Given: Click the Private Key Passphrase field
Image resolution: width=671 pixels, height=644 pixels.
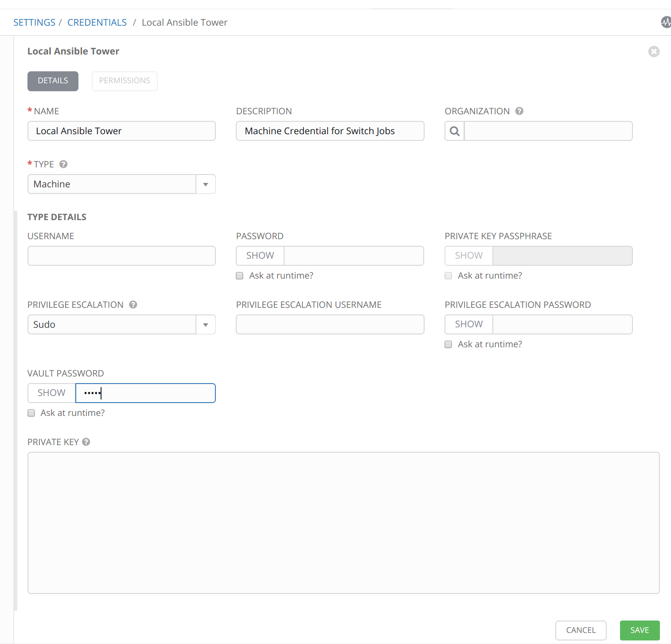Looking at the screenshot, I should point(562,256).
